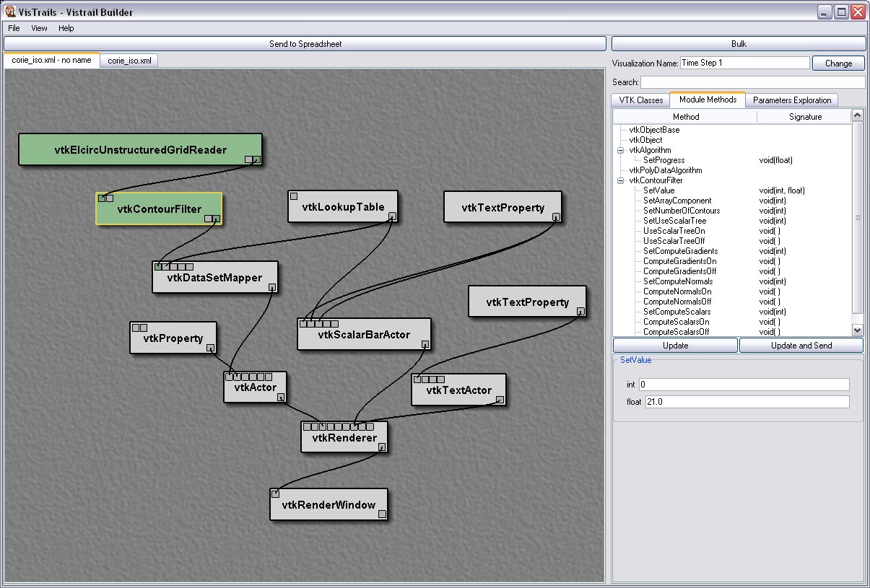This screenshot has width=870, height=588.
Task: Select vtkPolyDataAlgorithm in the methods tree
Action: click(x=666, y=170)
